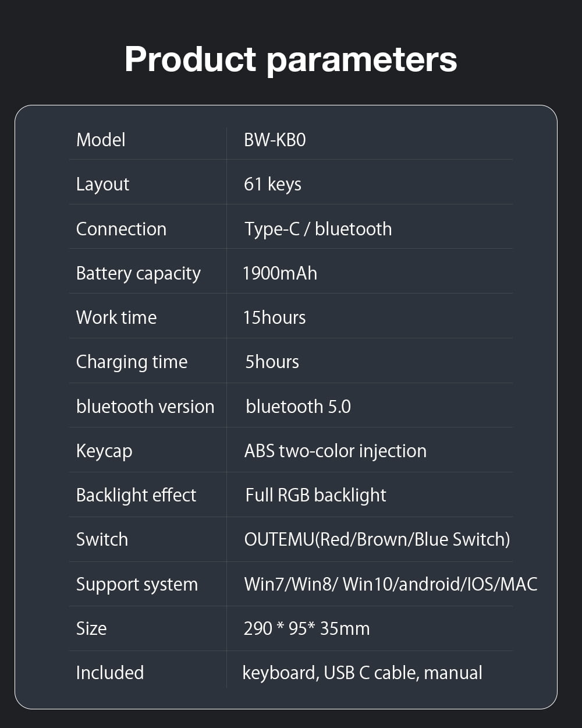Select the "bluetooth 5.0" value
This screenshot has width=582, height=728.
point(298,407)
